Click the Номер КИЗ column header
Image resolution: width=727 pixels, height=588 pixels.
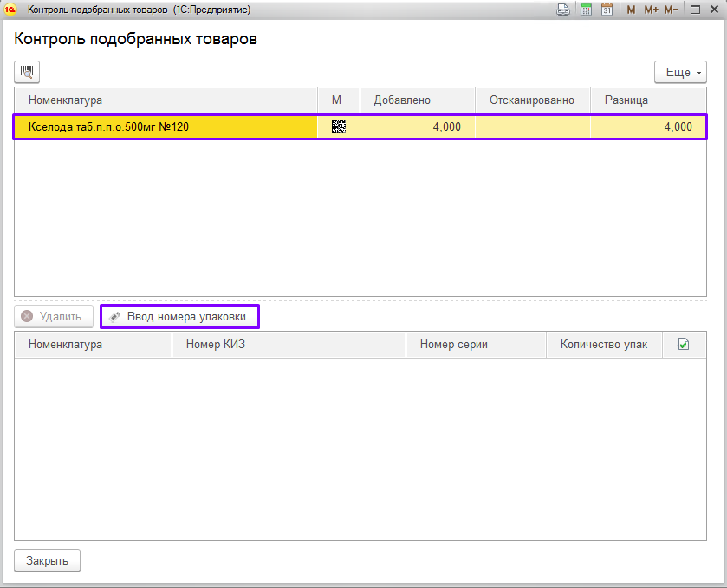pyautogui.click(x=289, y=344)
